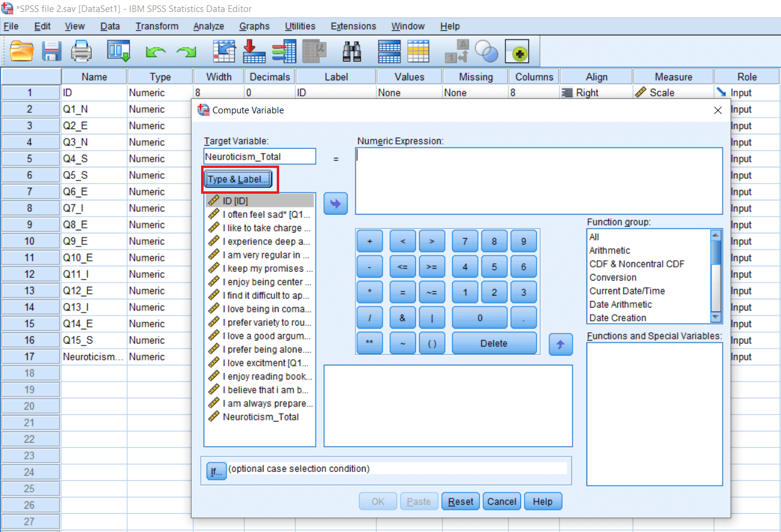This screenshot has height=532, width=781.
Task: Save the file with the floppy disk icon
Action: [52, 52]
